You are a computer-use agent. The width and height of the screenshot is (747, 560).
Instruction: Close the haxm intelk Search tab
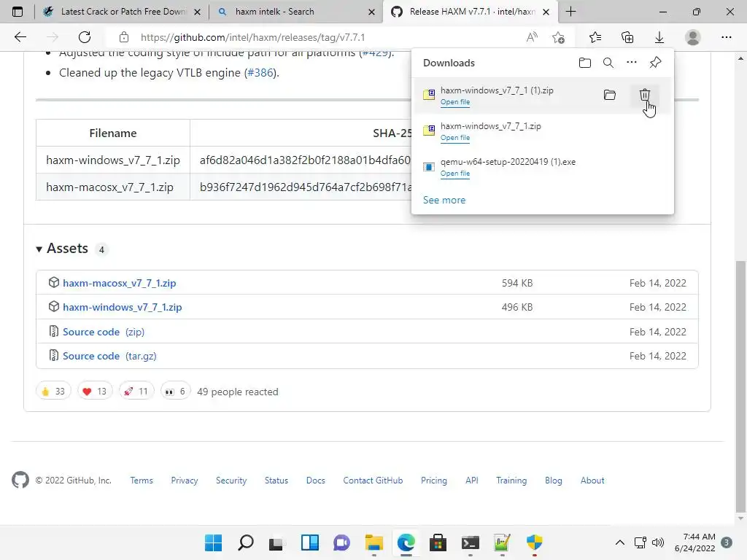pyautogui.click(x=371, y=12)
